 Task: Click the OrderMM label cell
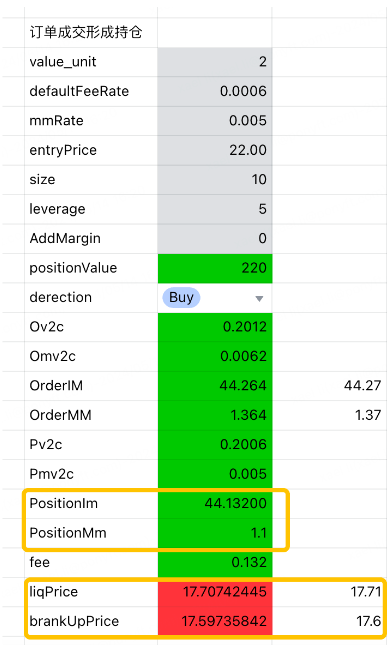tap(91, 416)
